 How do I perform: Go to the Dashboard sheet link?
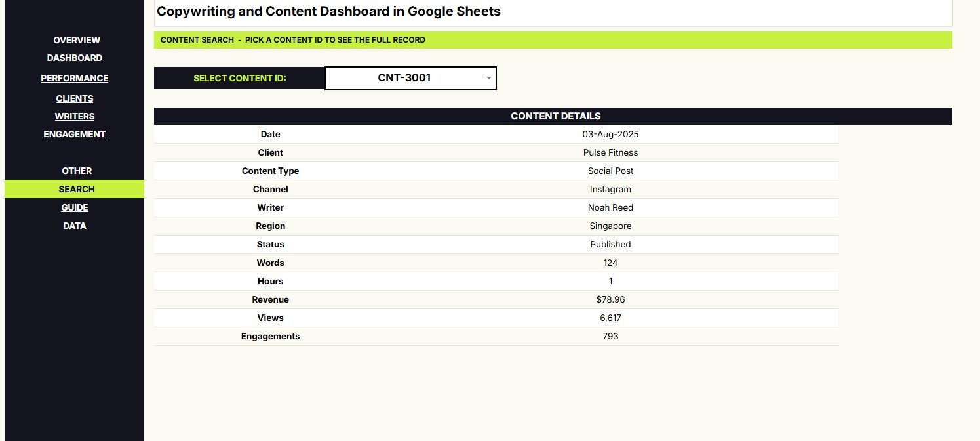75,58
